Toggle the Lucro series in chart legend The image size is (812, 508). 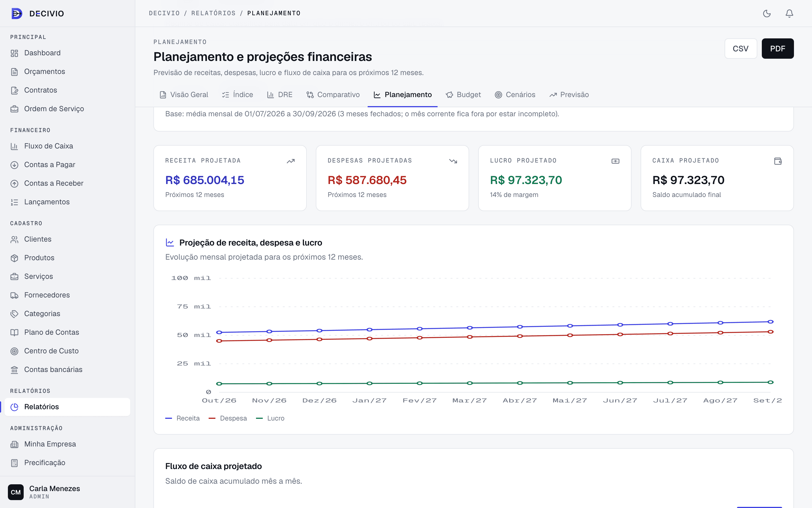point(270,418)
